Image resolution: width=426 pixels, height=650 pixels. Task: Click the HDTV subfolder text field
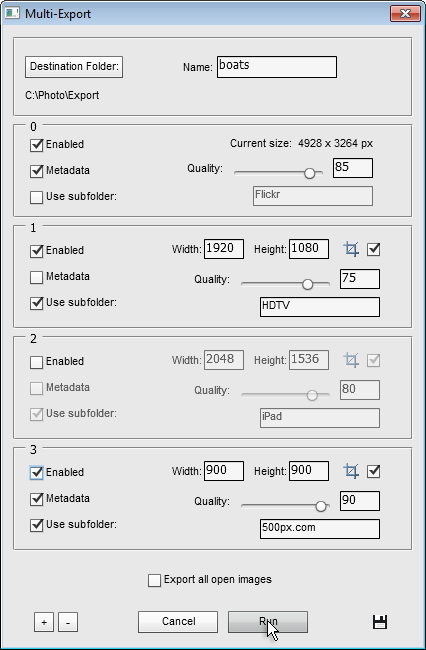[320, 307]
